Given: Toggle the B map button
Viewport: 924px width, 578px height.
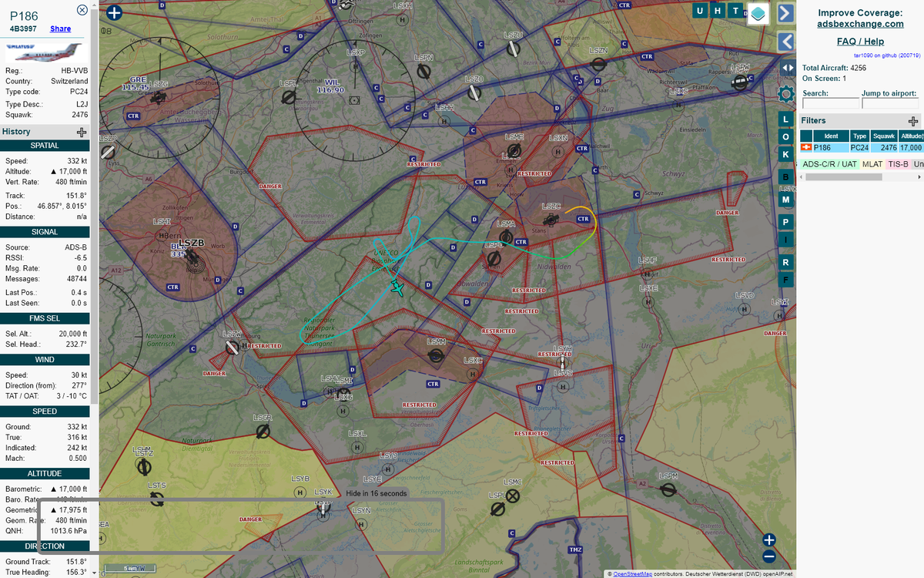Looking at the screenshot, I should [785, 178].
